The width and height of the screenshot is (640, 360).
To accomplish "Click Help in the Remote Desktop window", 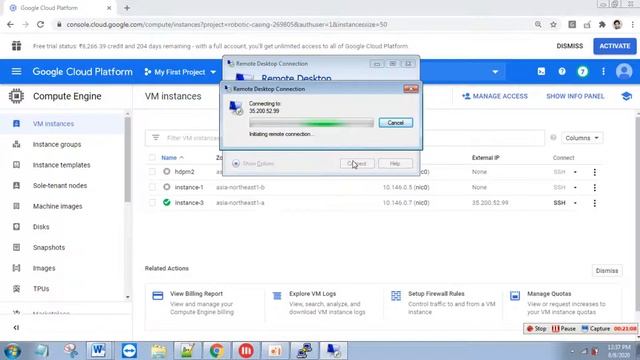I will coord(395,164).
